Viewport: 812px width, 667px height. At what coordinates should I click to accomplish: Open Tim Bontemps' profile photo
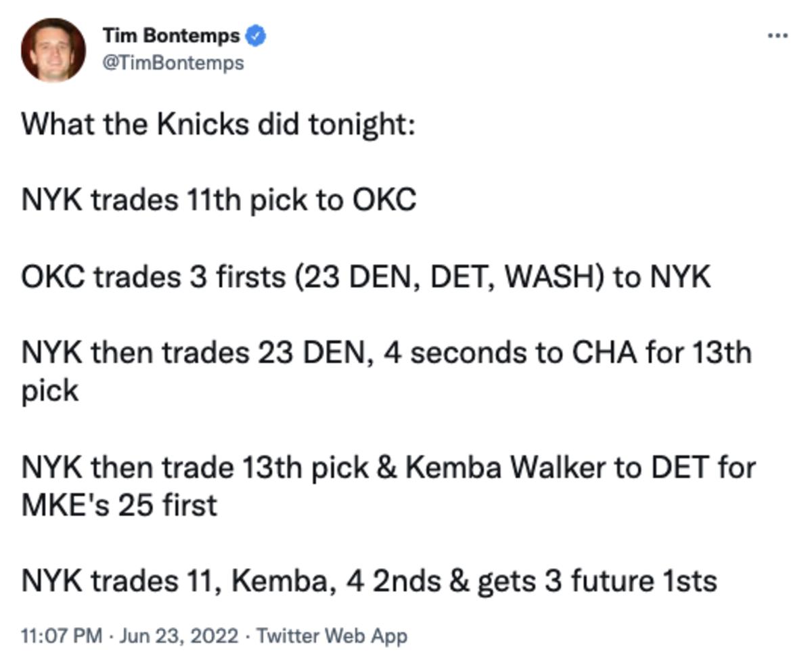(x=53, y=49)
